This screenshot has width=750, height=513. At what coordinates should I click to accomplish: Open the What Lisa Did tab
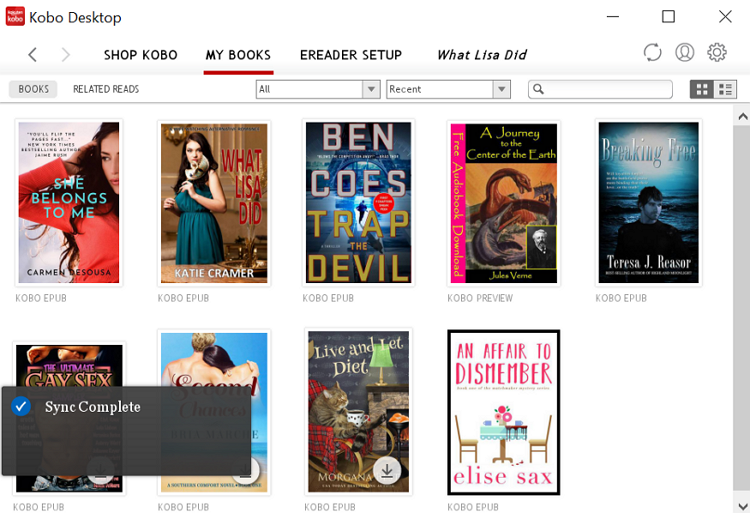pos(482,55)
